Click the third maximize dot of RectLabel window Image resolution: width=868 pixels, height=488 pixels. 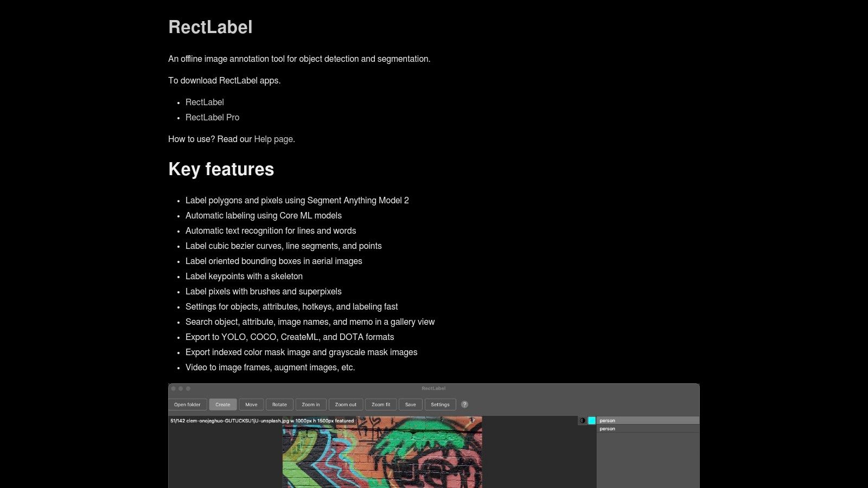[x=188, y=388]
